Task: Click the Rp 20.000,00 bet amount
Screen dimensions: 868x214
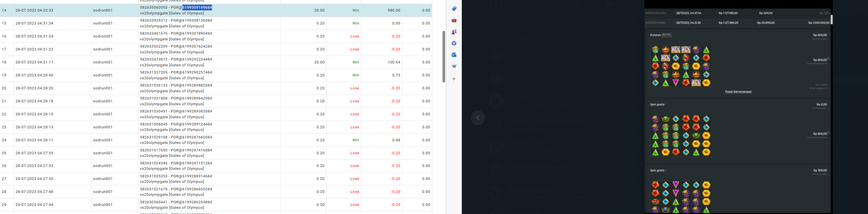Action: click(765, 23)
